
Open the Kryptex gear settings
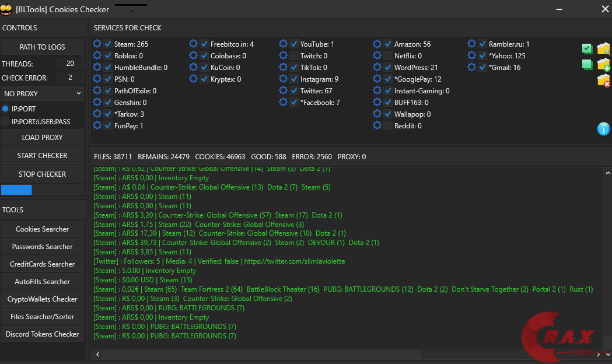coord(193,79)
